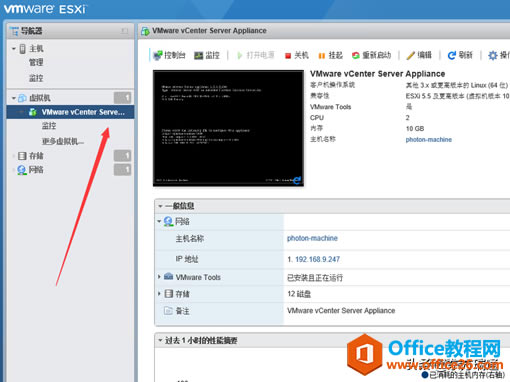Select the 存储 storage navigator item

point(36,156)
